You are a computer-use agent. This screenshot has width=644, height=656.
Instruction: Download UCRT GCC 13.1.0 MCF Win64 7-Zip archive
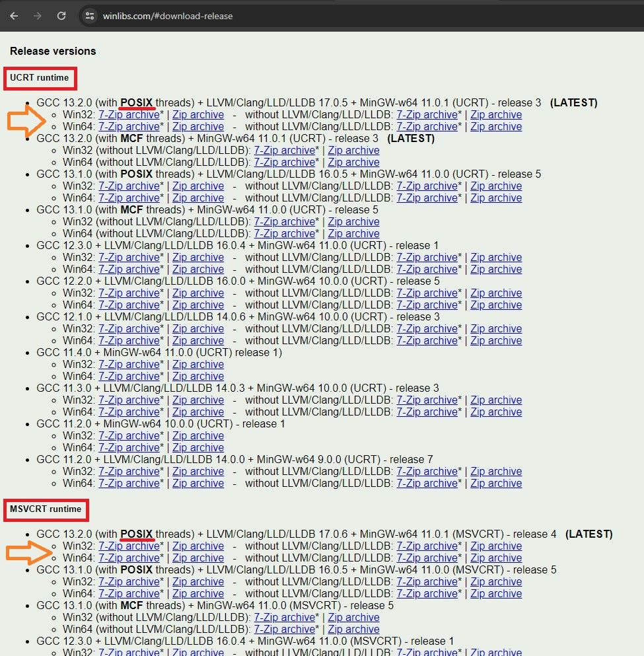[x=285, y=233]
